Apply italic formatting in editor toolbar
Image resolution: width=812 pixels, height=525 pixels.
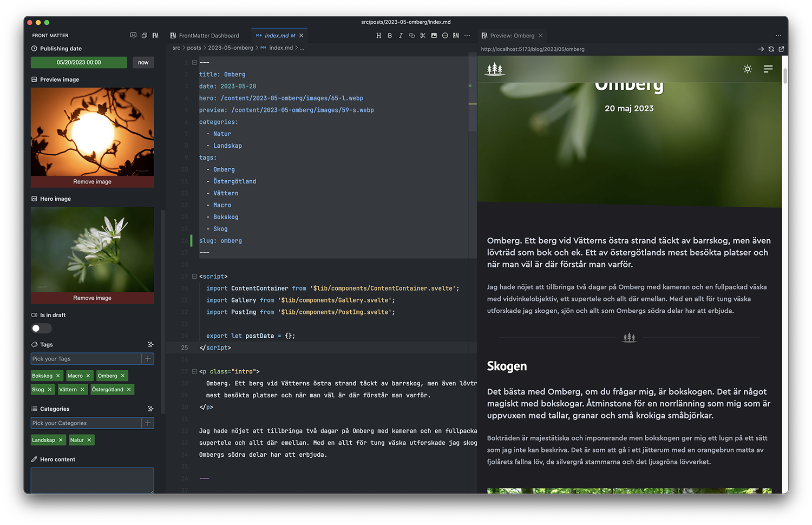point(401,36)
